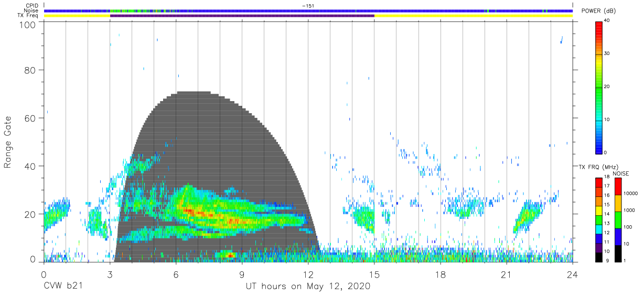Click the '9' tick on UT hours axis
644x297 pixels.
point(242,274)
